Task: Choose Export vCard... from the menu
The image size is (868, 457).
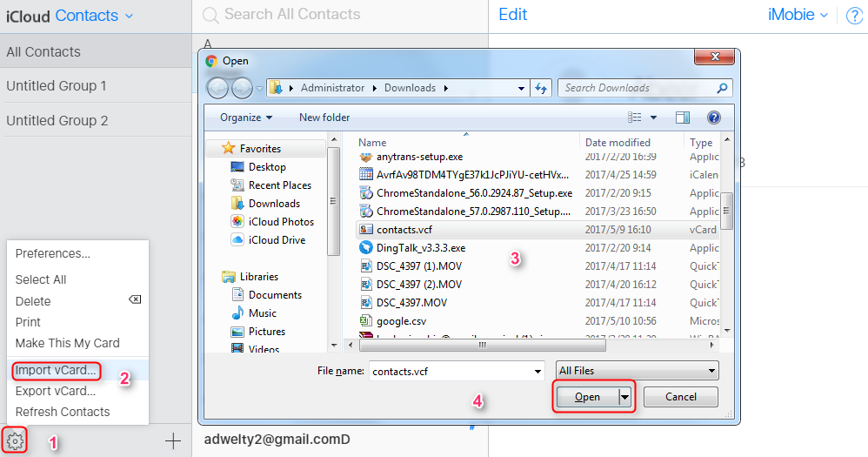Action: pos(56,391)
